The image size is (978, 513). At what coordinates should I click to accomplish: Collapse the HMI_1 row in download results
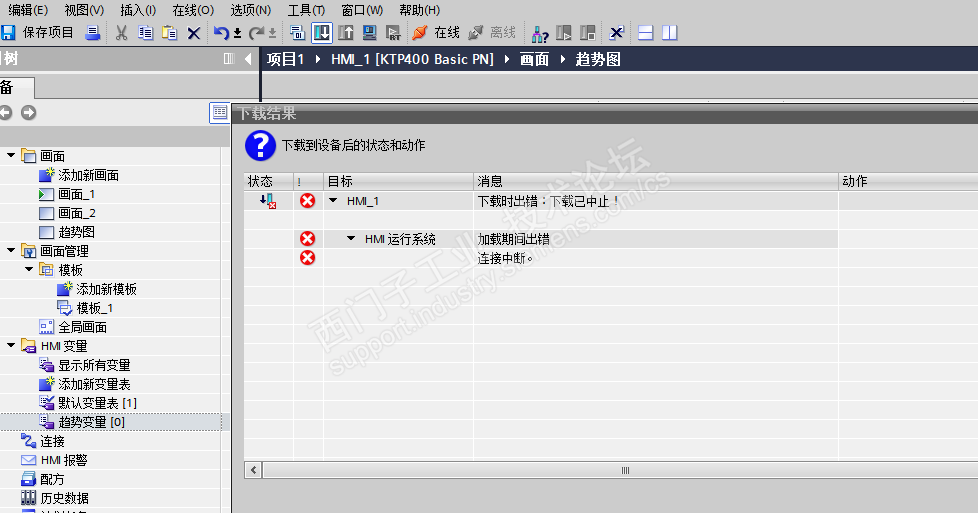333,200
